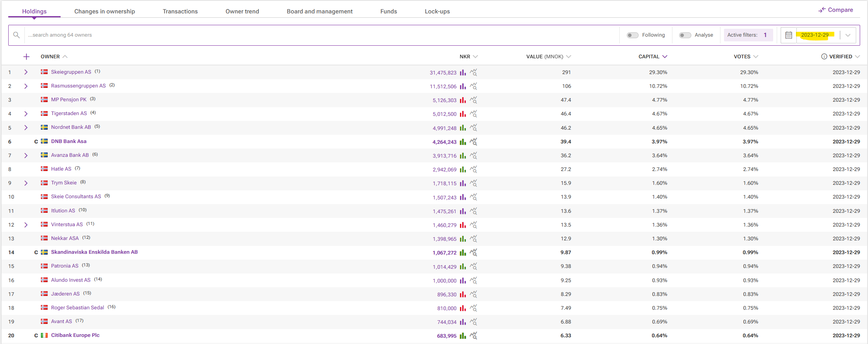The image size is (868, 344).
Task: Expand the Trym Skeie row
Action: click(26, 183)
